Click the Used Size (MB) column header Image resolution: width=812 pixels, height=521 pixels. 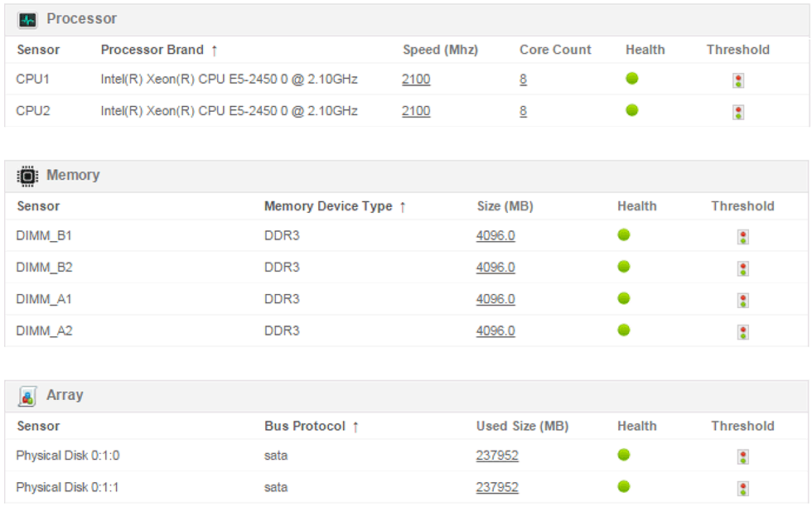(x=522, y=426)
